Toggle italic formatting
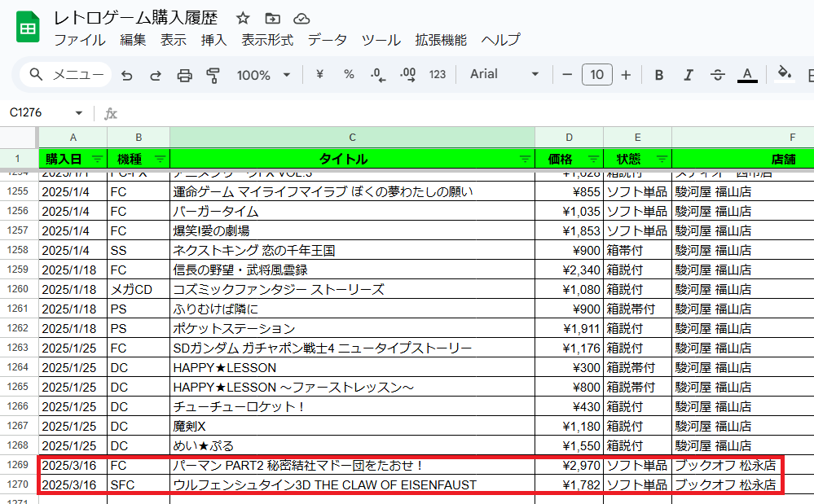 pos(689,75)
